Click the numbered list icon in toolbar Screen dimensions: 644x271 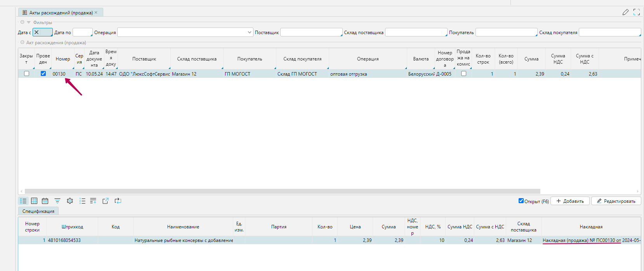pyautogui.click(x=82, y=201)
